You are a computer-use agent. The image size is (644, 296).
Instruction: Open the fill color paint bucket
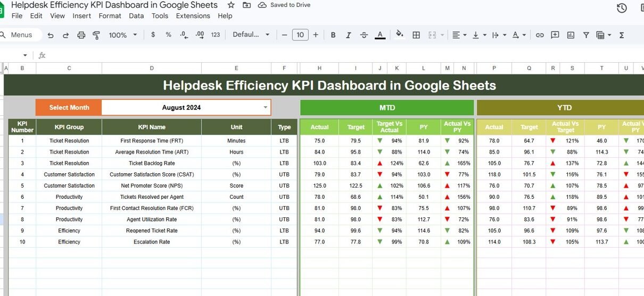coord(400,35)
